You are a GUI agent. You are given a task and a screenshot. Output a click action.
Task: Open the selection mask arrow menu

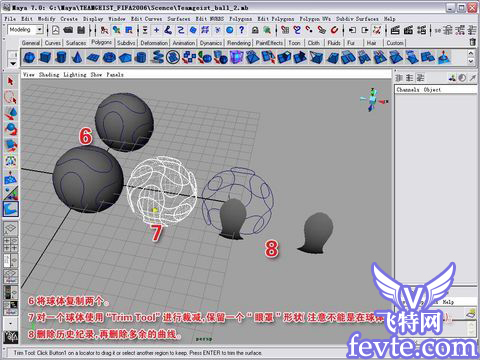(145, 30)
